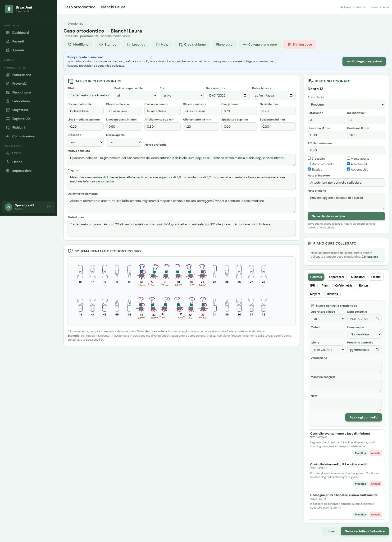This screenshot has height=542, width=392.
Task: Switch to the Cefalometria tab
Action: 343,286
